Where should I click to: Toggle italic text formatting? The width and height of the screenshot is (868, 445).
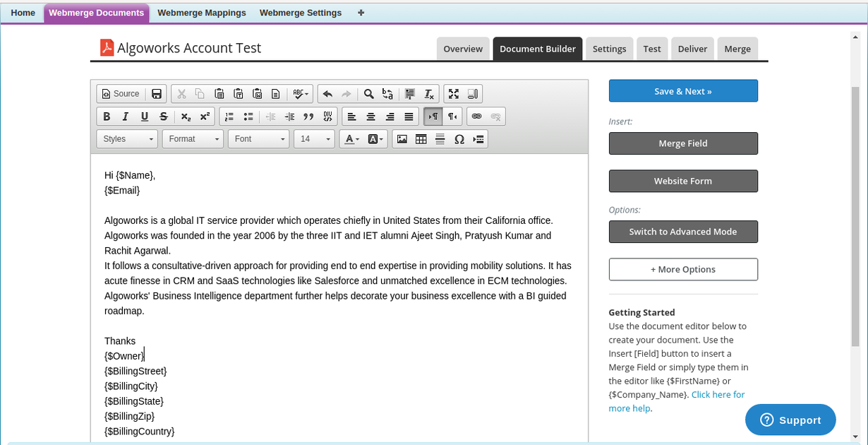(x=126, y=117)
